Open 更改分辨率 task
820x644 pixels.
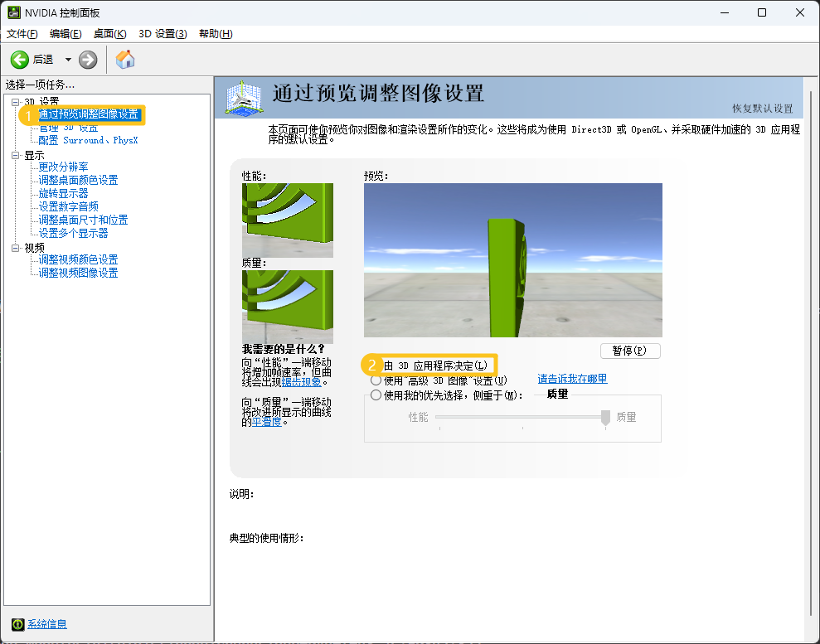(x=63, y=167)
